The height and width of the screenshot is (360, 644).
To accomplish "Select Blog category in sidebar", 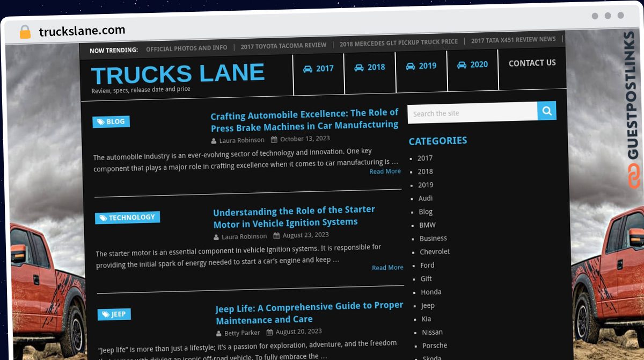I will [426, 212].
